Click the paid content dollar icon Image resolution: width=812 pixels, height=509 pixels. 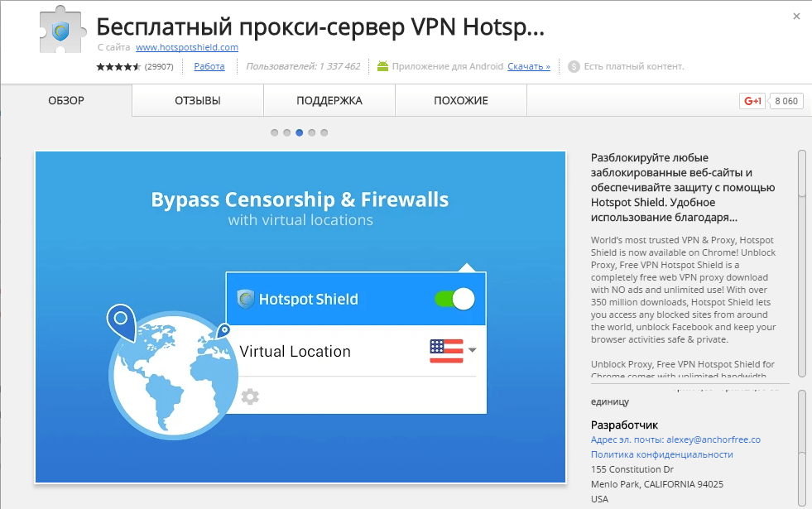[574, 67]
